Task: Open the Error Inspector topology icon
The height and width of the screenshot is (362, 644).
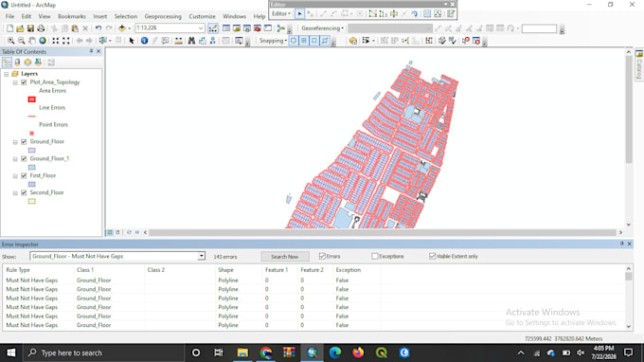Action: point(476,41)
